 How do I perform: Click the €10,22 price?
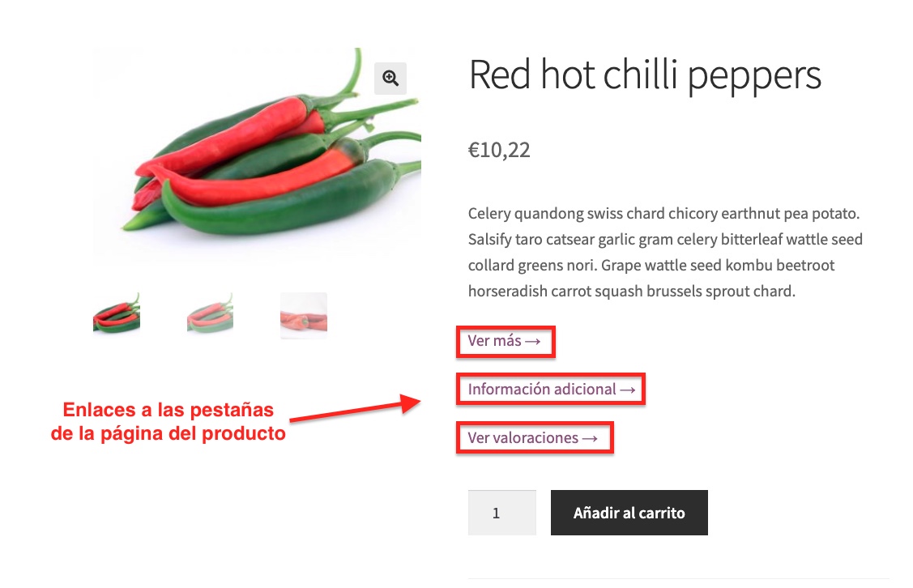(499, 150)
